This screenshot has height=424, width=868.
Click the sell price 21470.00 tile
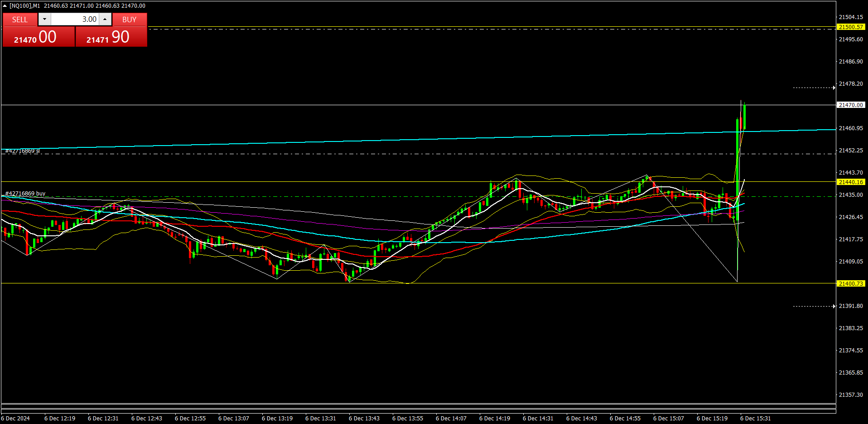tap(39, 37)
